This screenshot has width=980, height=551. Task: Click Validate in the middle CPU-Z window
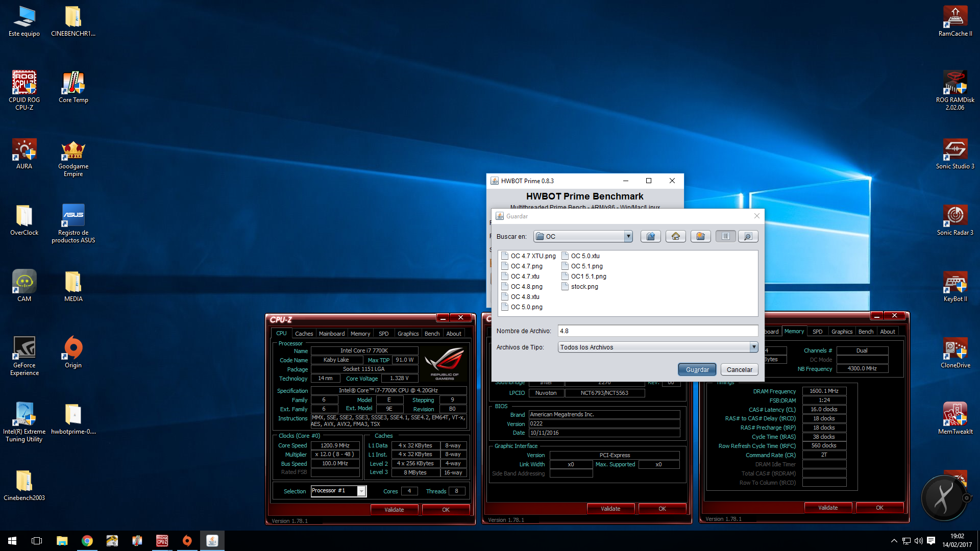[610, 509]
